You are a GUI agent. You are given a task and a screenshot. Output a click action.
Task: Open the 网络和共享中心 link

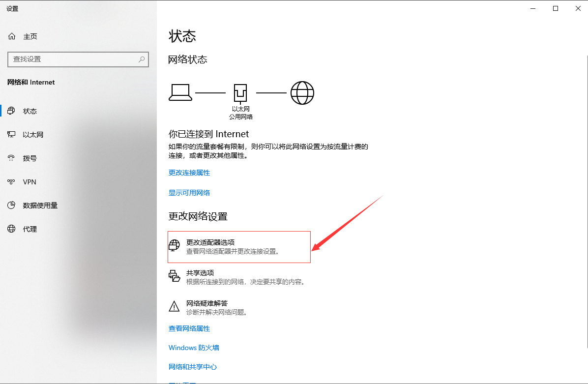193,367
